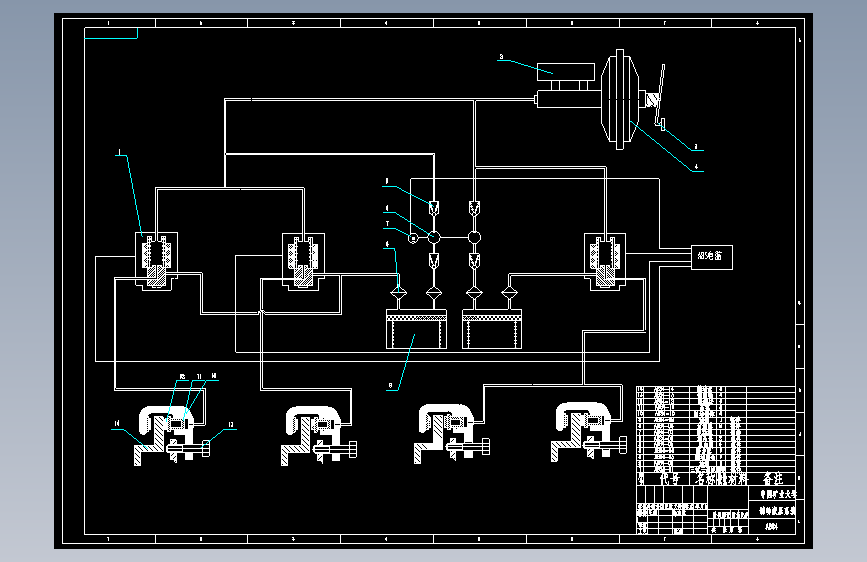The image size is (867, 562).
Task: Click the leftmost solenoid valve labeled 1
Action: point(156,261)
